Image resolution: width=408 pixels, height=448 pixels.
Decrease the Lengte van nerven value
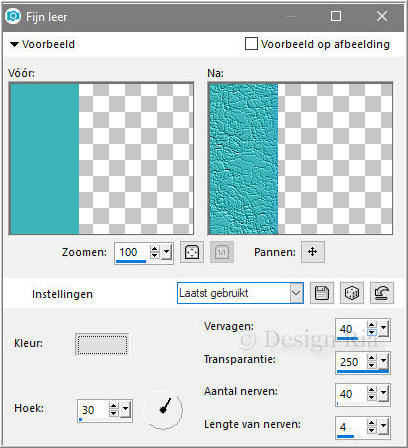click(372, 430)
